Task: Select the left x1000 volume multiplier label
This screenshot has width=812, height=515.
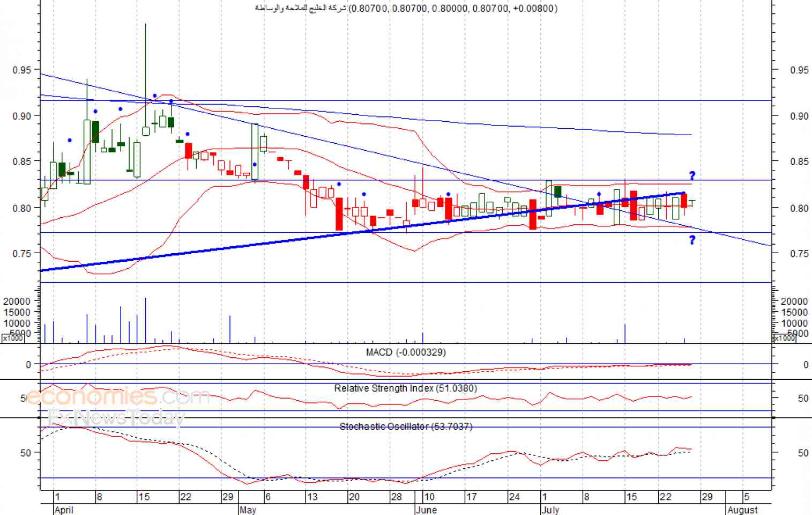Action: click(x=12, y=338)
